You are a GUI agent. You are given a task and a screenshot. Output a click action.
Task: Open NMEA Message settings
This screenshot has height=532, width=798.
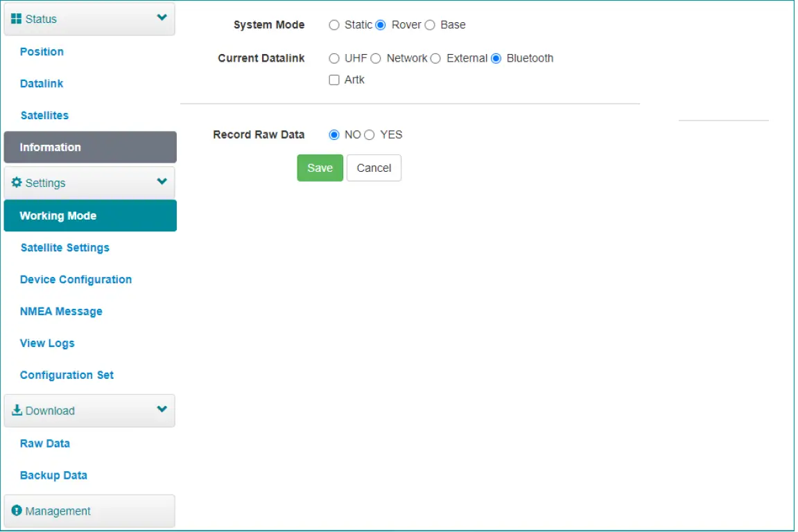coord(61,311)
